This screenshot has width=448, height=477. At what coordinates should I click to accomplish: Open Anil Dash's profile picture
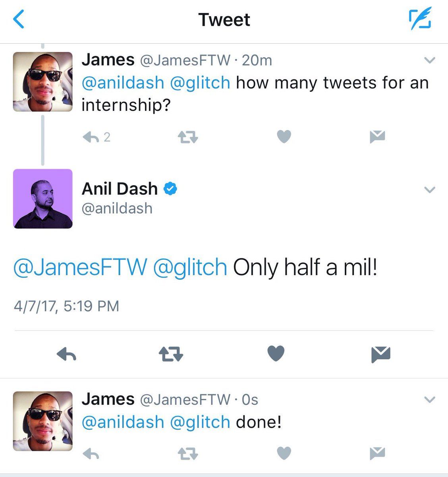43,199
